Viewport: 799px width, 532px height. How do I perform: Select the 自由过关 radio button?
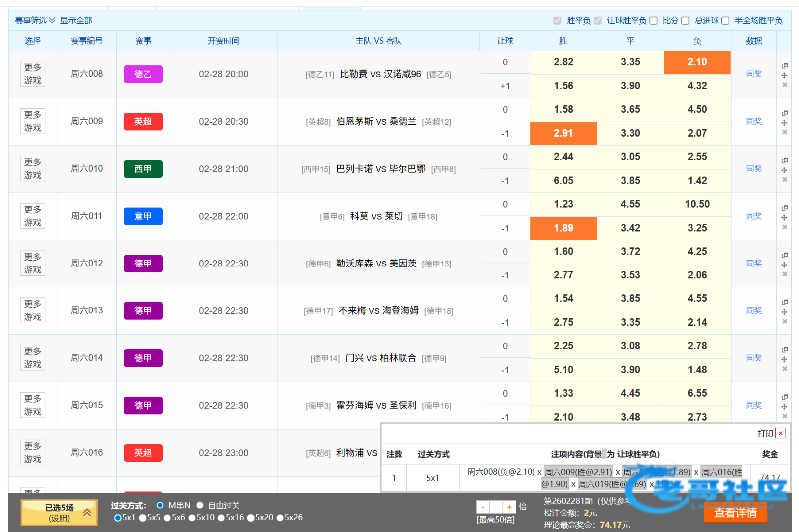point(200,505)
